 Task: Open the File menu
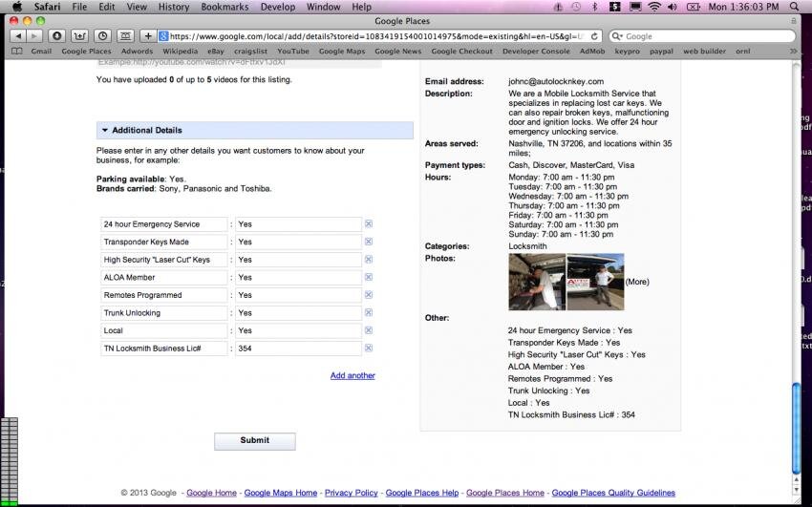[x=79, y=7]
